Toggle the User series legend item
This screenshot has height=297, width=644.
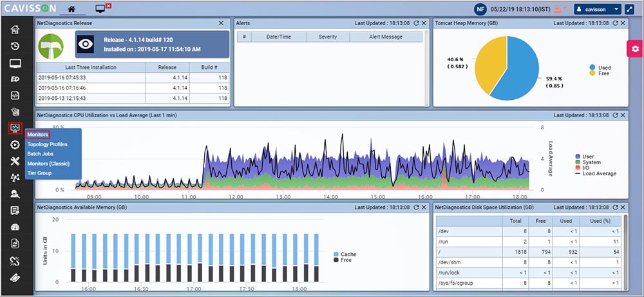tap(585, 157)
